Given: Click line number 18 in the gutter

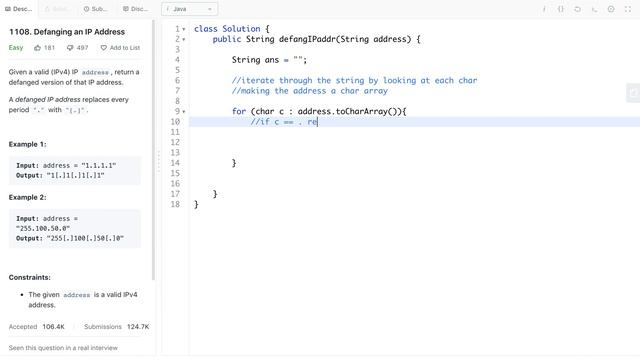Looking at the screenshot, I should [175, 204].
